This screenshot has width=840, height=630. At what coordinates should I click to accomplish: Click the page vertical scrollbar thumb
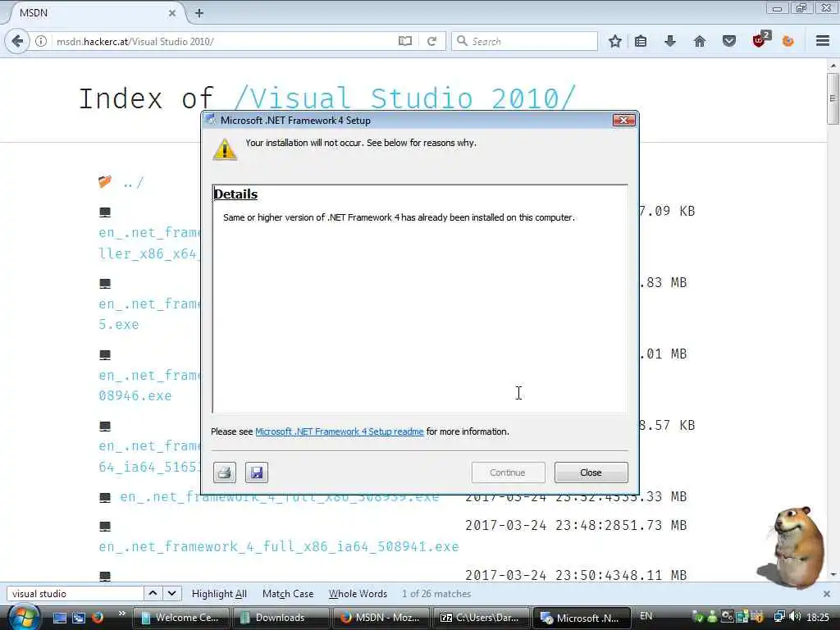coord(833,98)
